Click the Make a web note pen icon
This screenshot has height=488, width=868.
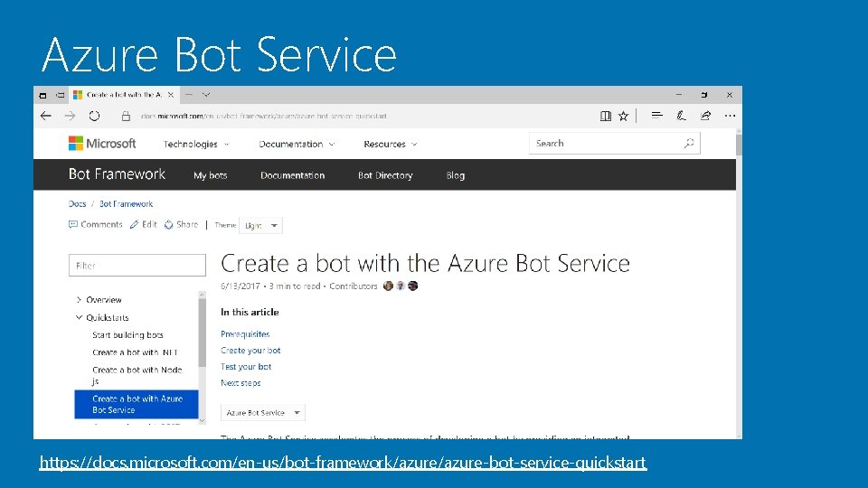point(681,115)
